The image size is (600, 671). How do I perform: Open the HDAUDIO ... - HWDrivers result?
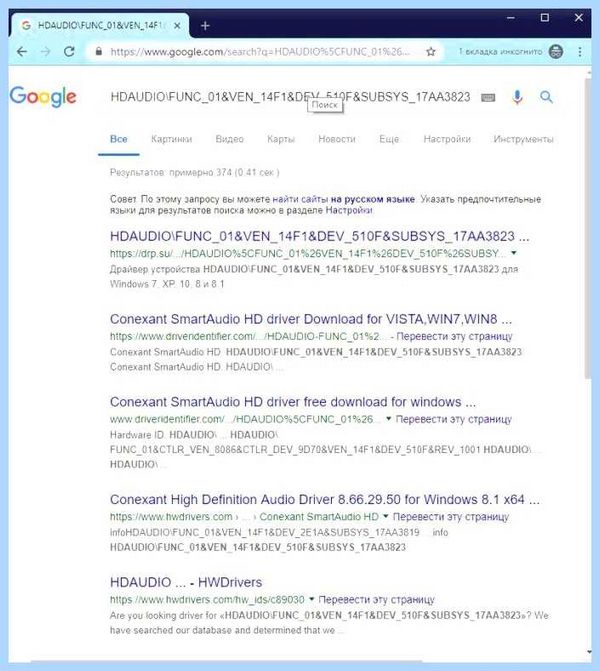[186, 582]
